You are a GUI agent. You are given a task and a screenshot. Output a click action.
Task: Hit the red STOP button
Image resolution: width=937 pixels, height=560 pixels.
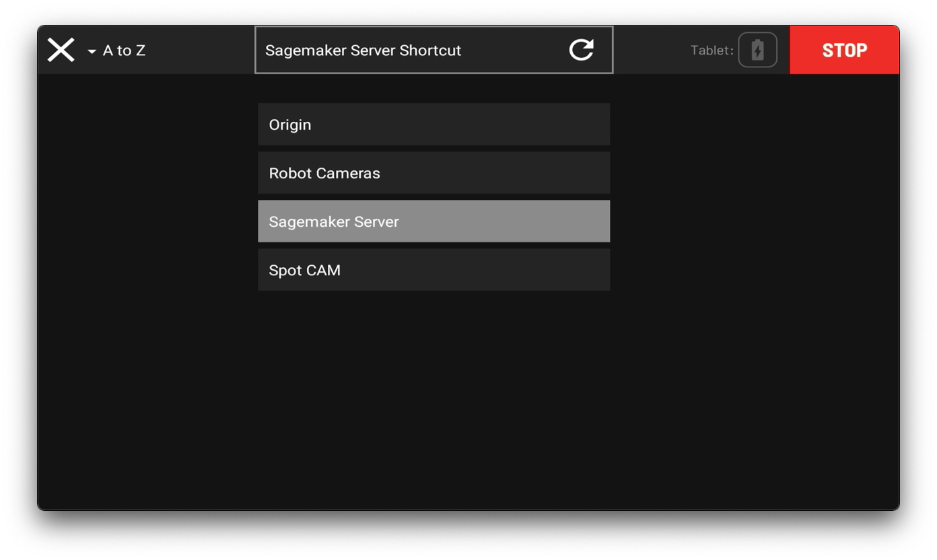844,50
